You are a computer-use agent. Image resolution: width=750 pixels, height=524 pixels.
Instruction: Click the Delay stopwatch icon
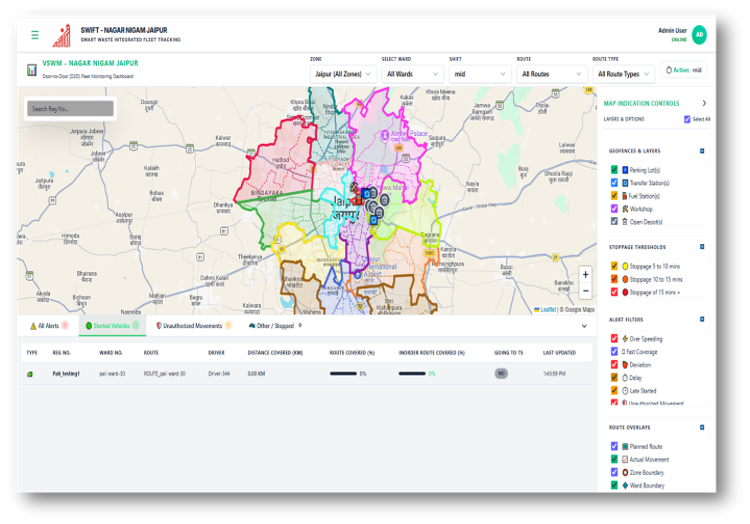coord(625,377)
